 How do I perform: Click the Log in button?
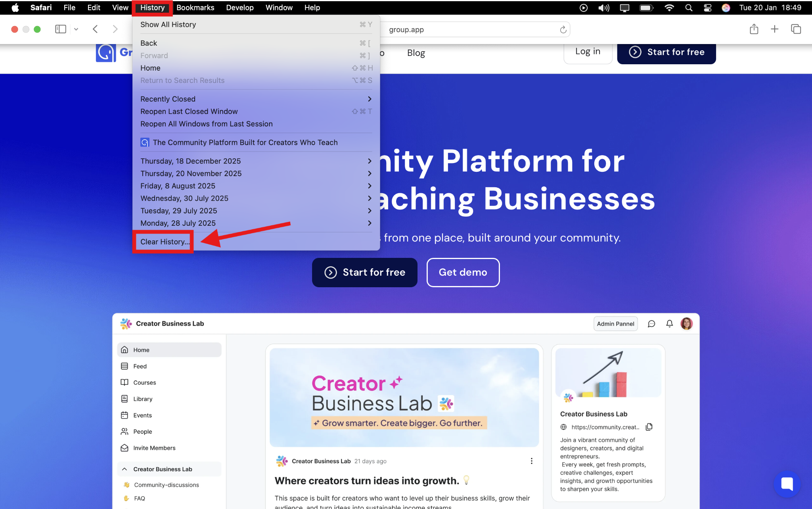point(588,52)
